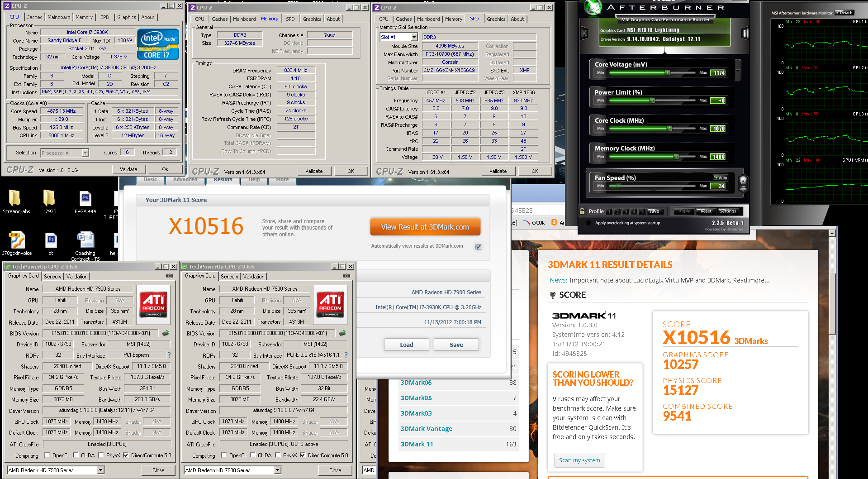Click the 'Scan my system' button
The image size is (868, 479).
point(579,460)
